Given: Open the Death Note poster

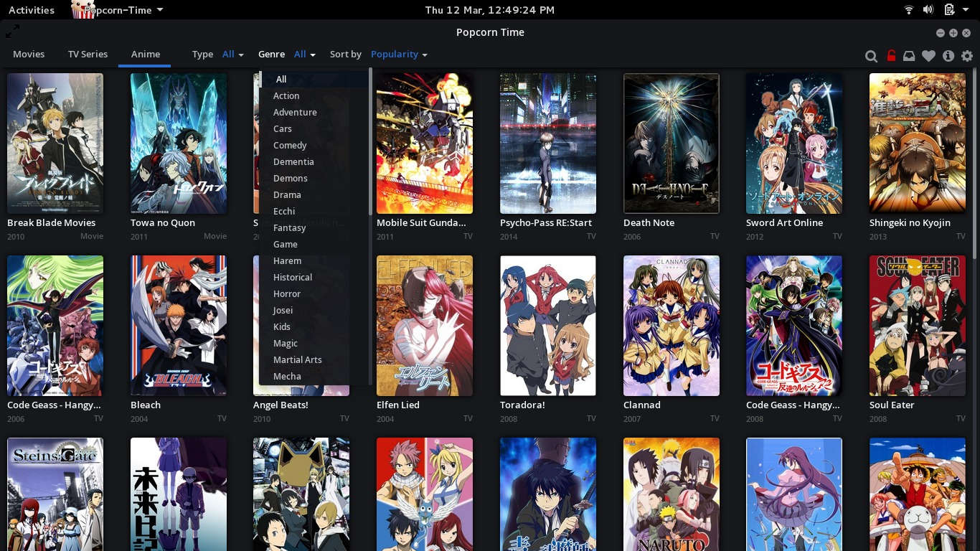Looking at the screenshot, I should [x=672, y=143].
